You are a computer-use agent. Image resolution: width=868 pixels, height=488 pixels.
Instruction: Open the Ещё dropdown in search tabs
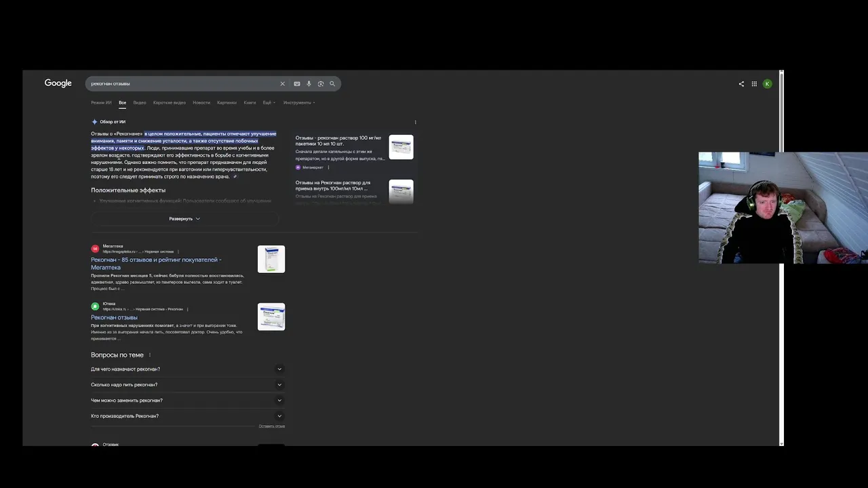(x=269, y=103)
